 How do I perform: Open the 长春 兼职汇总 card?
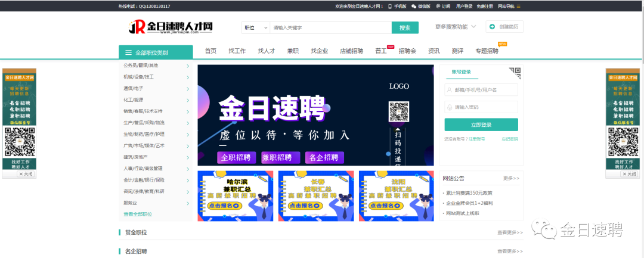coord(316,195)
